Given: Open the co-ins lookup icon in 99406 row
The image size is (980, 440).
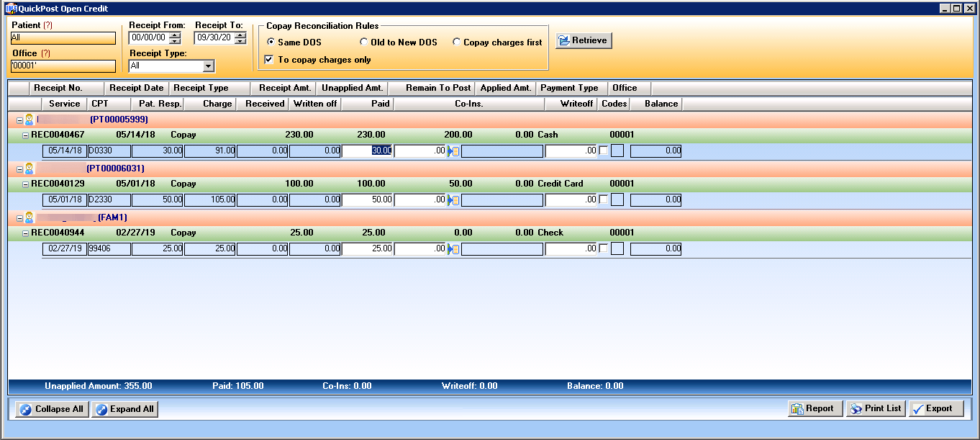Looking at the screenshot, I should pyautogui.click(x=453, y=249).
